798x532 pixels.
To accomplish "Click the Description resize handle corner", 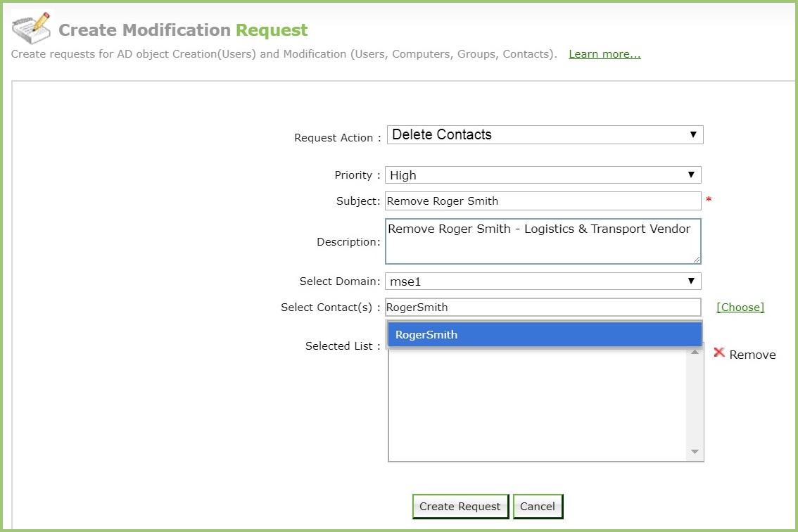I will point(697,260).
